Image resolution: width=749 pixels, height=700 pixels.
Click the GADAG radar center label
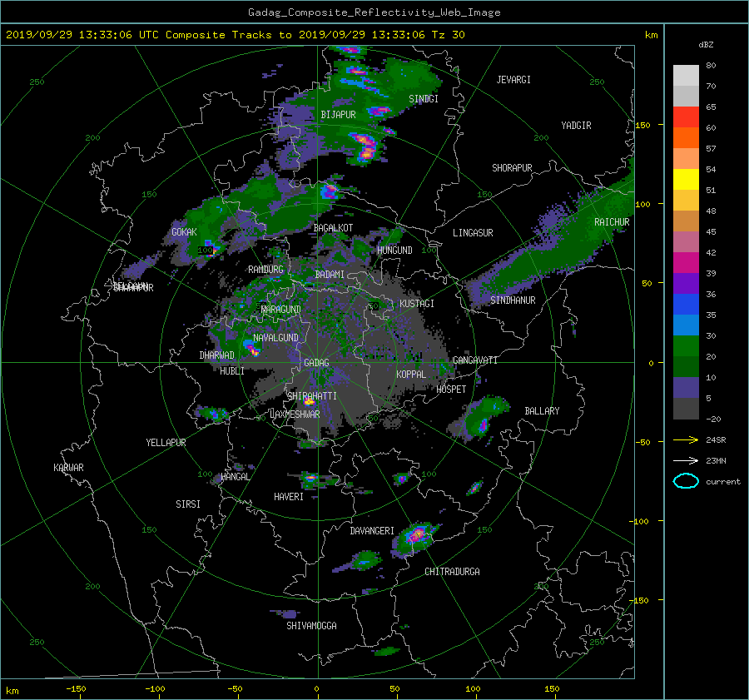pyautogui.click(x=317, y=363)
